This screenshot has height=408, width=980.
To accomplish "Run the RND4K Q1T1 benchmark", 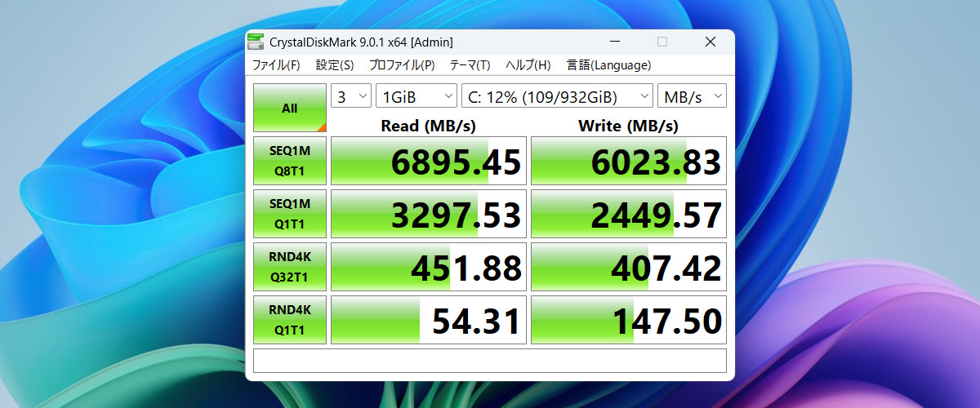I will 290,320.
